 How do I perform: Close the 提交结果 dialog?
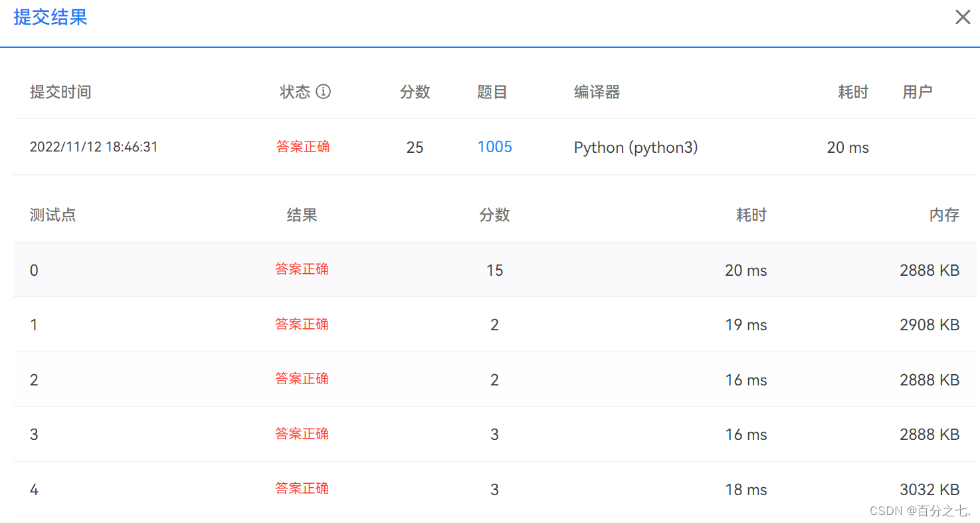pos(963,17)
